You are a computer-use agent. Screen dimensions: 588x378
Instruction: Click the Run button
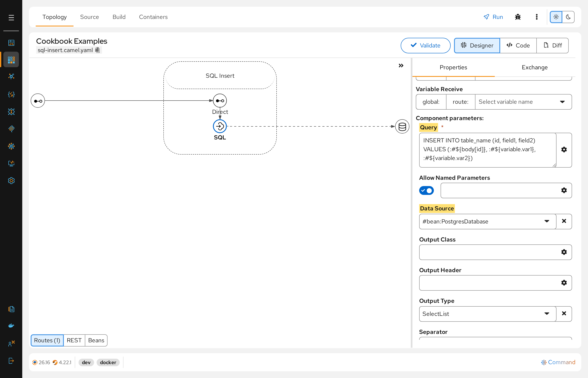[x=493, y=17]
